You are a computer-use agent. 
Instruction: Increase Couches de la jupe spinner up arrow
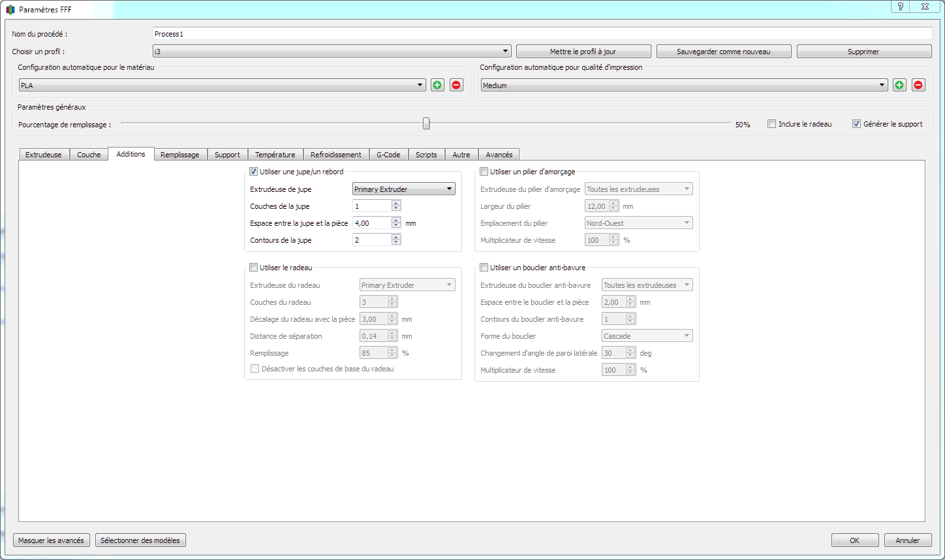coord(396,204)
